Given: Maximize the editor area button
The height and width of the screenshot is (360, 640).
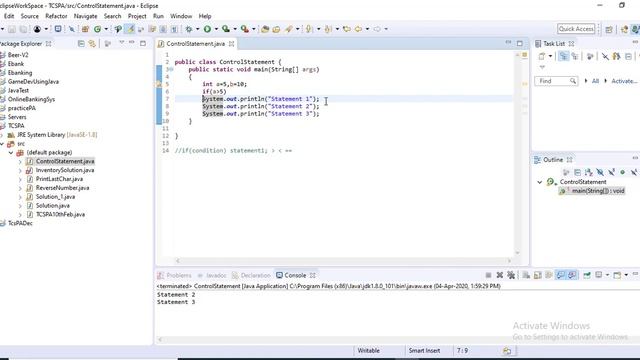Looking at the screenshot, I should 520,43.
